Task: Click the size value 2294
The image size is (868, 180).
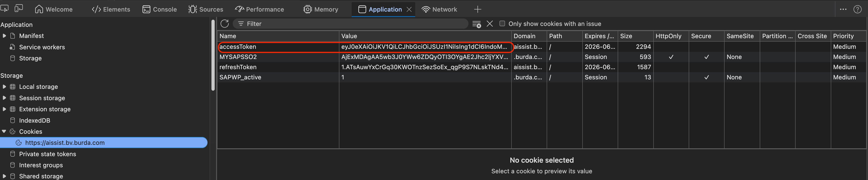Action: [x=643, y=47]
